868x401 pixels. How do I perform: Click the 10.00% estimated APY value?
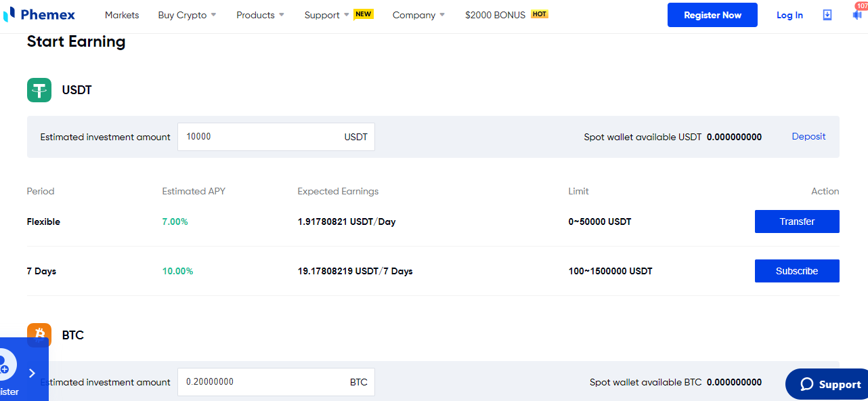(x=177, y=271)
